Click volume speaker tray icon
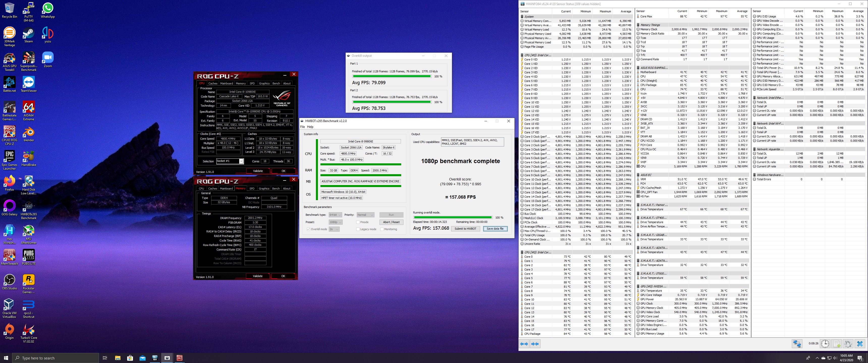Viewport: 868px width, 363px height. pyautogui.click(x=835, y=358)
